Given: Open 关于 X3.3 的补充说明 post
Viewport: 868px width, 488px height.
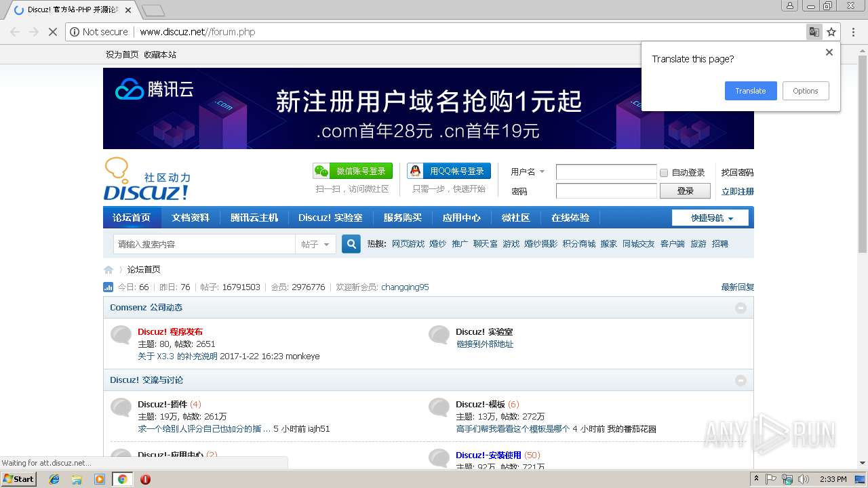Looking at the screenshot, I should (x=178, y=356).
